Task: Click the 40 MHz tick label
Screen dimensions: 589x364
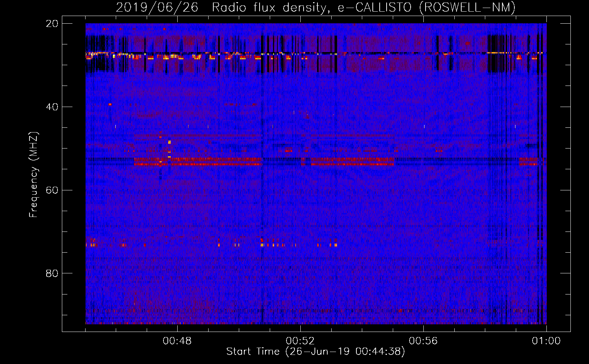Action: [52, 107]
